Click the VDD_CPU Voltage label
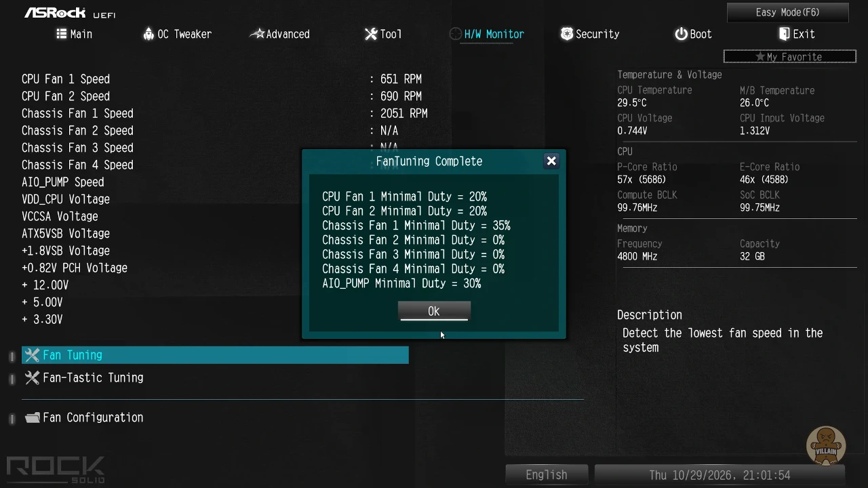The width and height of the screenshot is (868, 488). click(66, 199)
